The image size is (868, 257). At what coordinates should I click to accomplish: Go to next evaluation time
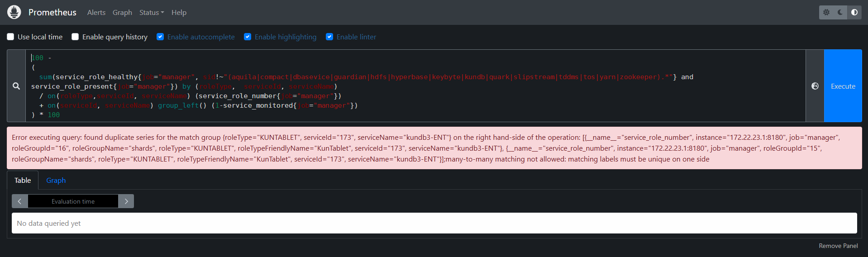click(x=126, y=201)
